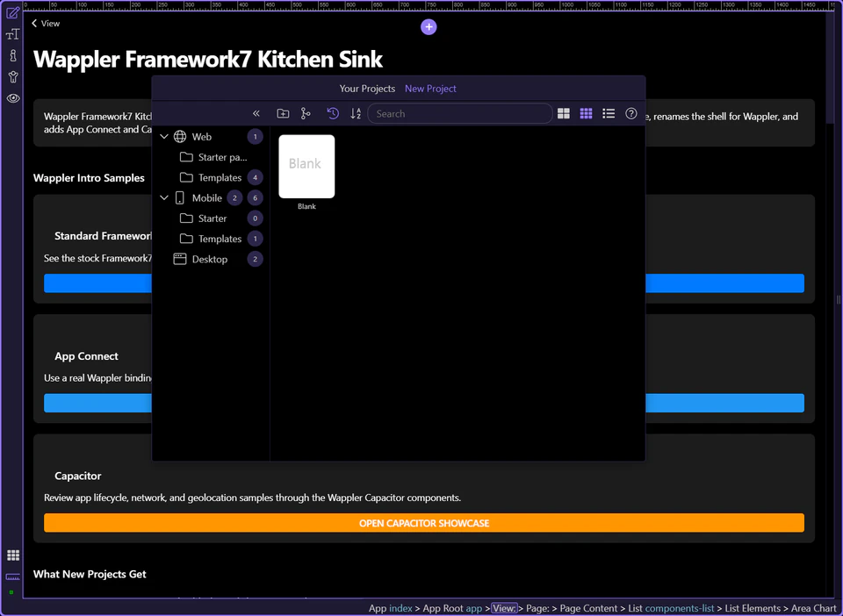Click the Mobile phone icon
The width and height of the screenshot is (843, 616).
pos(180,198)
